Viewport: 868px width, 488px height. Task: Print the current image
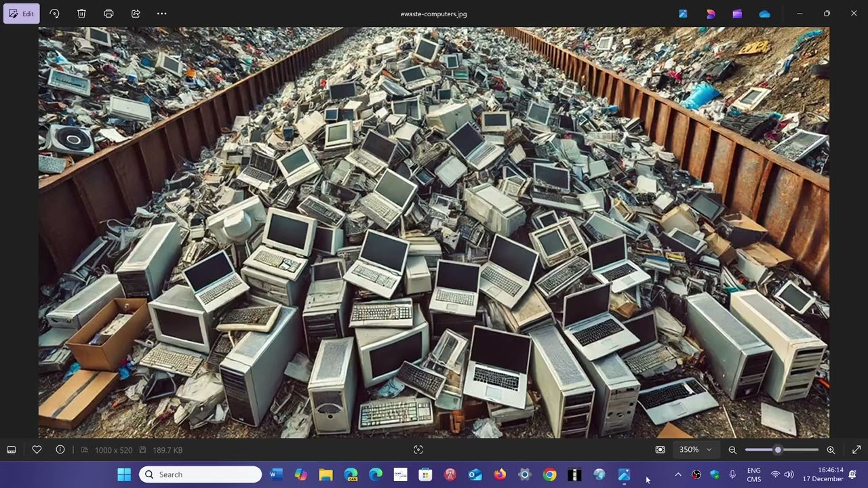(108, 14)
